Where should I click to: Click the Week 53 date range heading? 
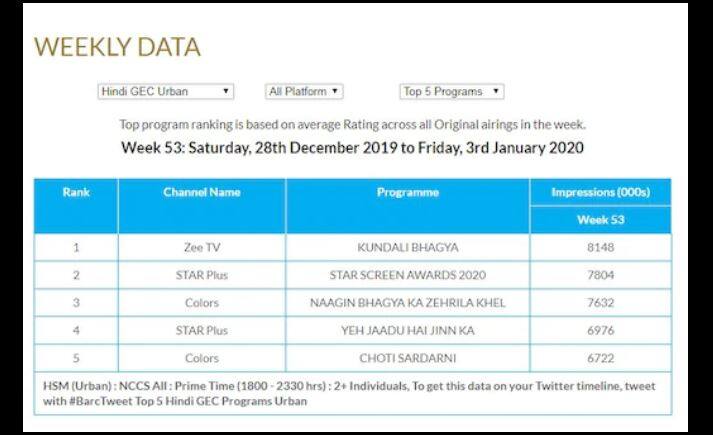[x=352, y=147]
